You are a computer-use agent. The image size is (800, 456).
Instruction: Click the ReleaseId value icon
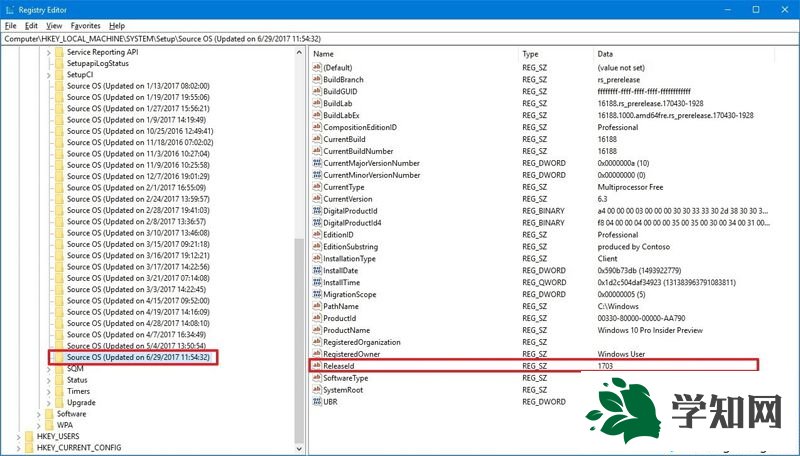(x=317, y=366)
